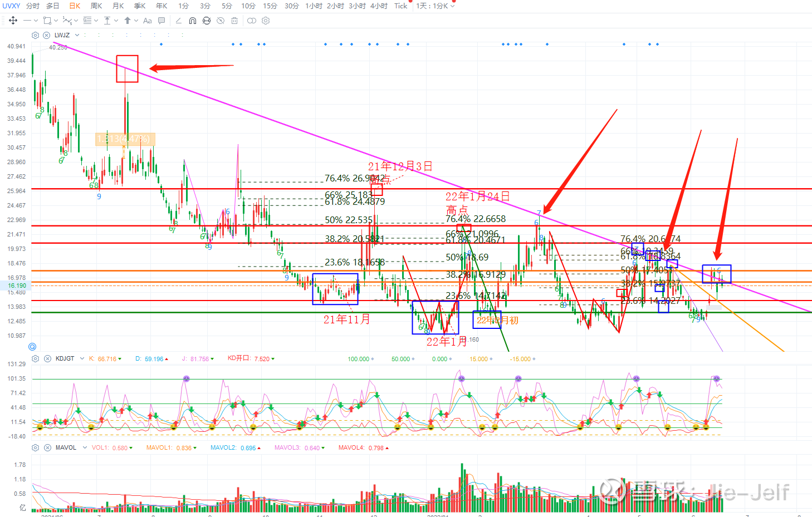Click KDJGT K value 66.716
812x517 pixels.
107,359
